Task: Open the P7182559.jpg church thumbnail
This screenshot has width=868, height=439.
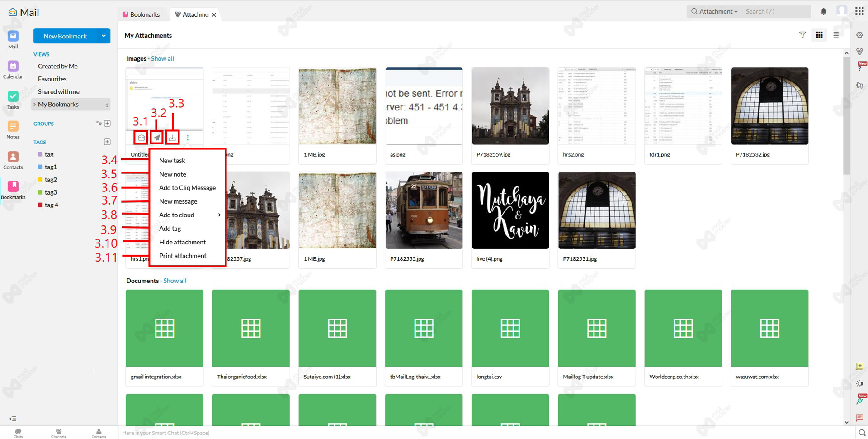Action: coord(510,106)
